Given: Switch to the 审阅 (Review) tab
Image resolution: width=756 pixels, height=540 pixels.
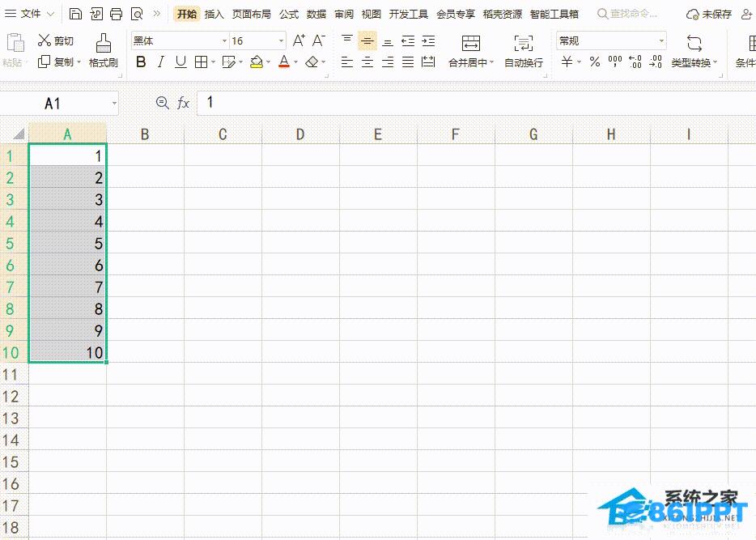Looking at the screenshot, I should (x=344, y=14).
